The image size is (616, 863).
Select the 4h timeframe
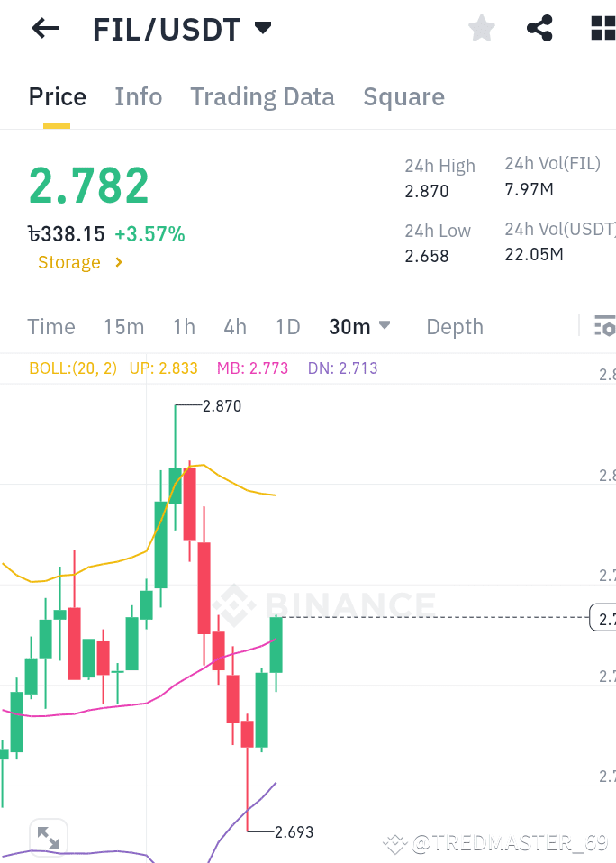pyautogui.click(x=235, y=326)
